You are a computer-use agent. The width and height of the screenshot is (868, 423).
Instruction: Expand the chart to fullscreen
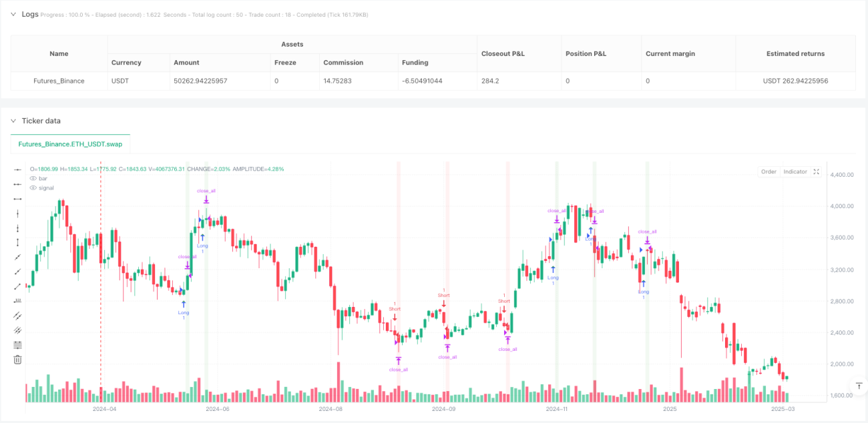tap(816, 171)
